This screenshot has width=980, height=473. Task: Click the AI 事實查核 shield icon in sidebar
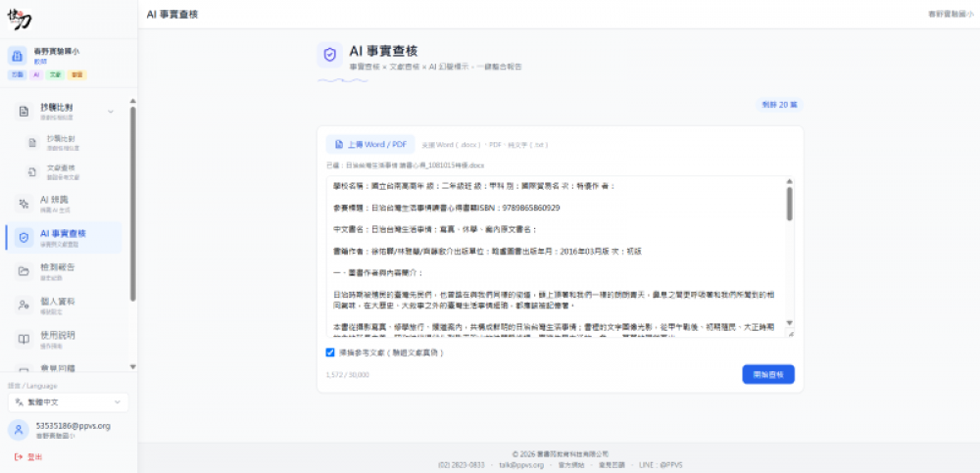(24, 237)
